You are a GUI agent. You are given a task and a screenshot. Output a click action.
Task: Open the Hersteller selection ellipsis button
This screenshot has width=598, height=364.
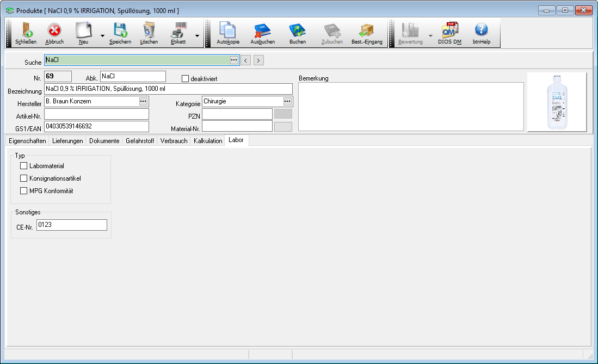(x=143, y=101)
